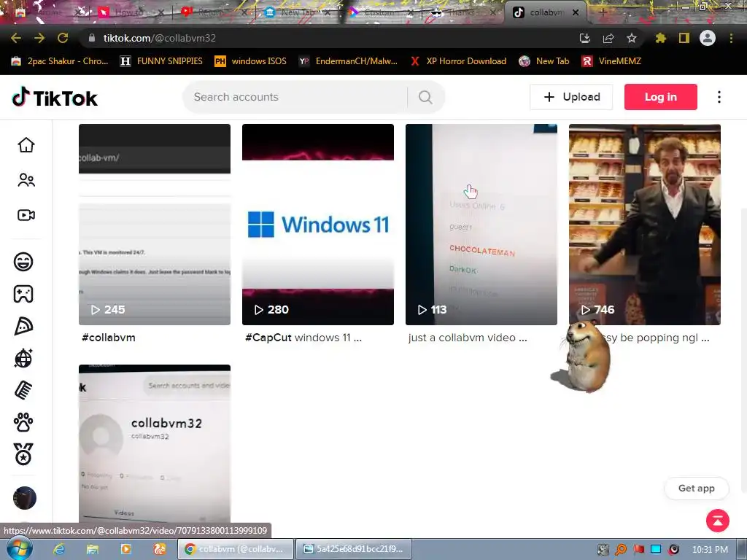Click the address bar URL tiktok.com/@collabvm32

pos(160,38)
